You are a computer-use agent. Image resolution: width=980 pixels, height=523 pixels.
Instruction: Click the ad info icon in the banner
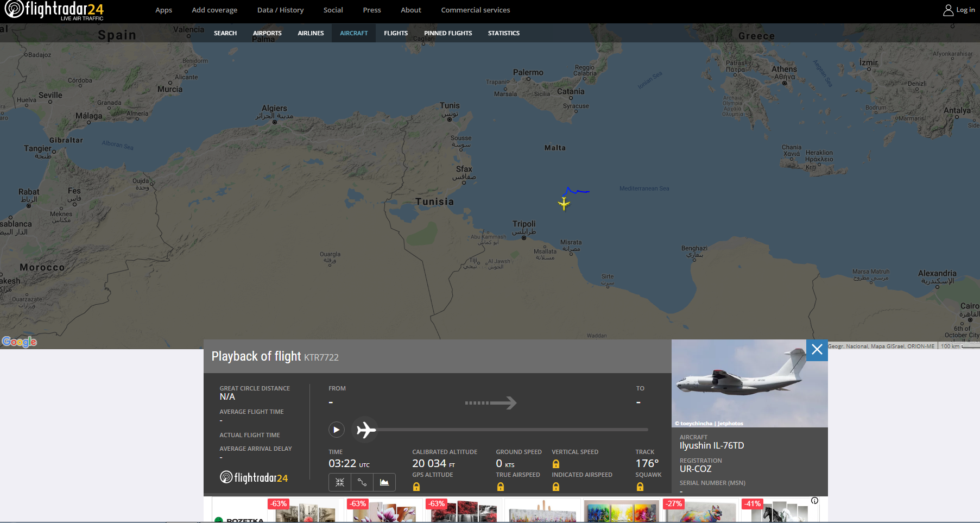pos(814,501)
